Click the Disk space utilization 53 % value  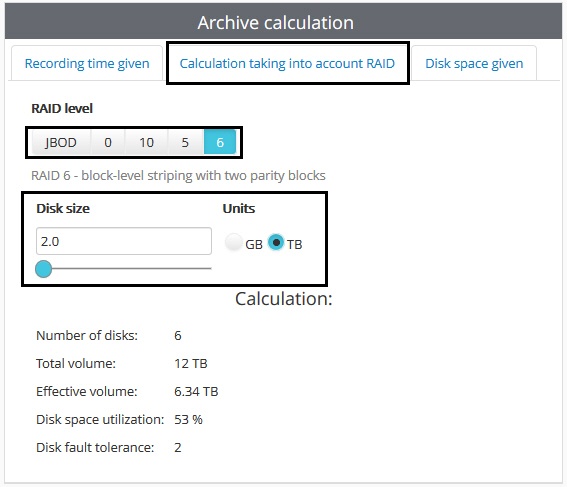pyautogui.click(x=188, y=419)
